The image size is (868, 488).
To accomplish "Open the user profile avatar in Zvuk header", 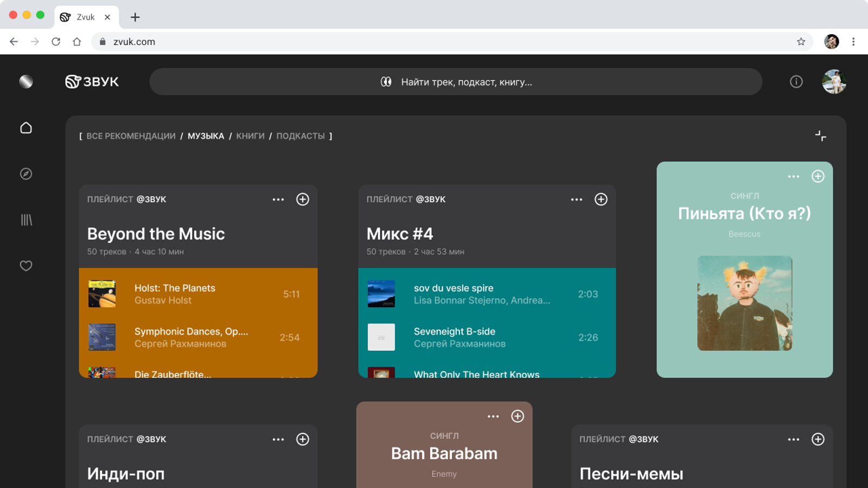I will [834, 82].
